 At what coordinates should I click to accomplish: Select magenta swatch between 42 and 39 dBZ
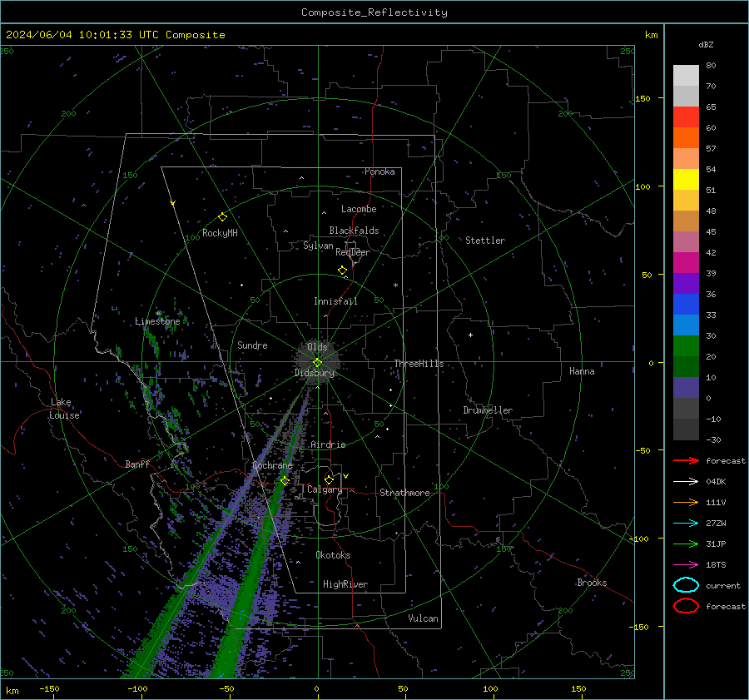pyautogui.click(x=686, y=263)
